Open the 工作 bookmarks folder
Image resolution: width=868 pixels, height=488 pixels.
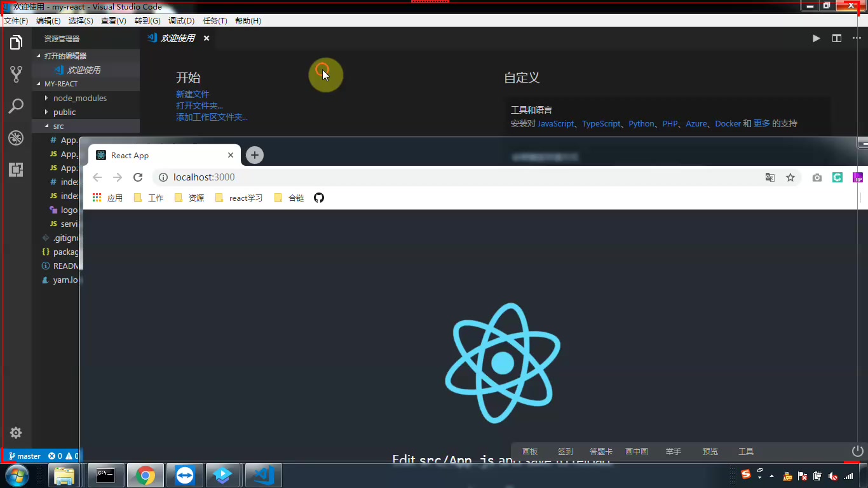[x=149, y=198]
